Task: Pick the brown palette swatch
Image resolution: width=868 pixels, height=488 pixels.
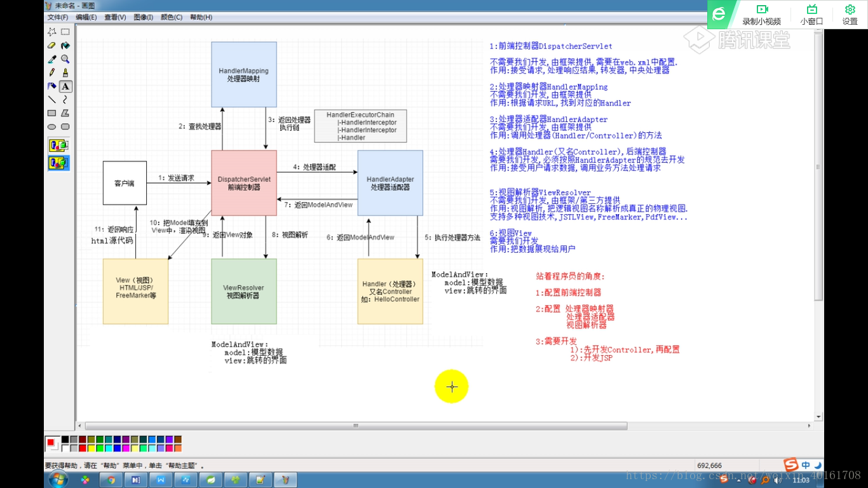Action: pyautogui.click(x=178, y=439)
